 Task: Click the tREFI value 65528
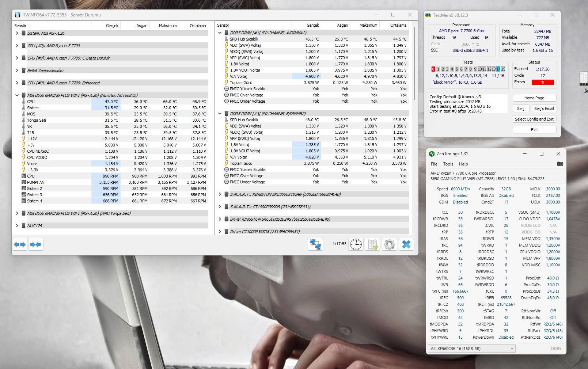point(506,298)
